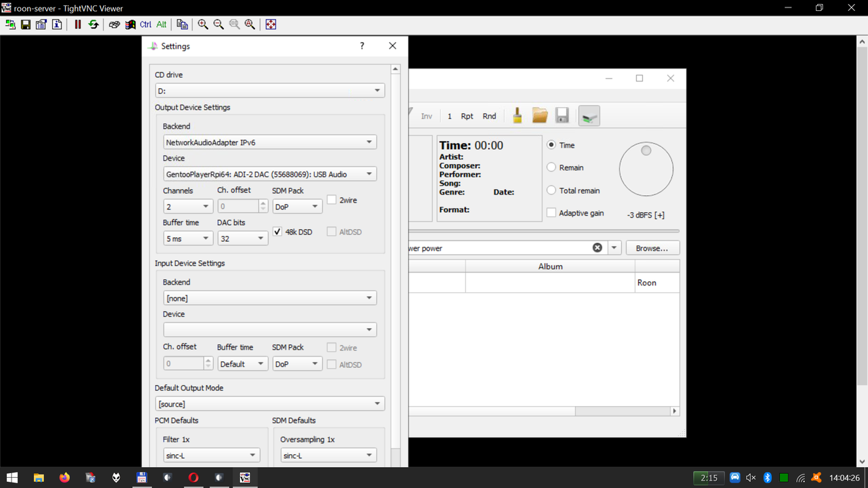Open Default Output Mode [source] dropdown

[x=270, y=404]
